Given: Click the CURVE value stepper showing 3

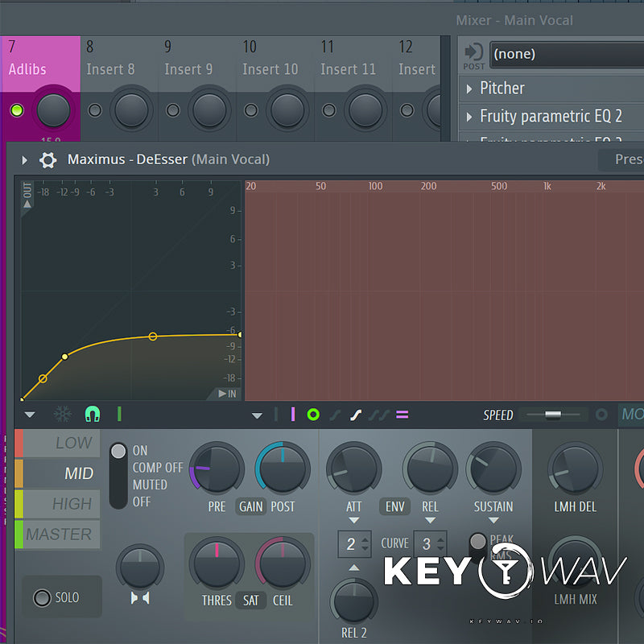Looking at the screenshot, I should (431, 544).
